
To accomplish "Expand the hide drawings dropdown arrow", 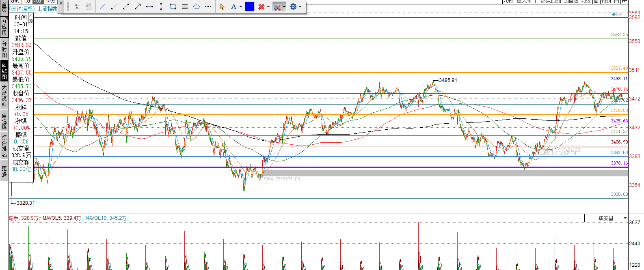I will coord(284,6).
